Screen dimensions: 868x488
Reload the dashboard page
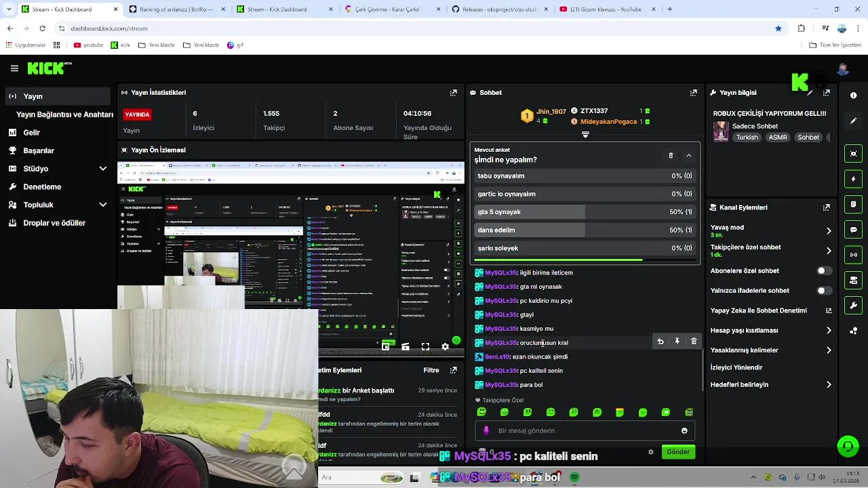[x=42, y=28]
